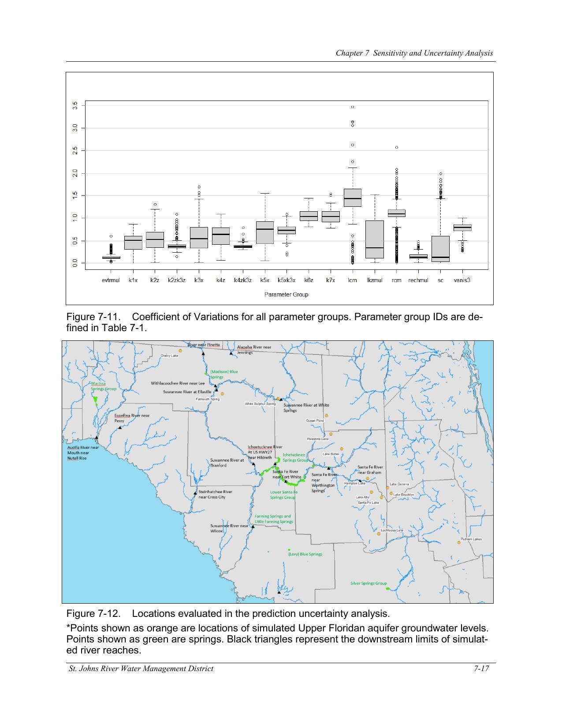
Task: Click the 'Falmouth Spring' map label
Action: pos(208,399)
